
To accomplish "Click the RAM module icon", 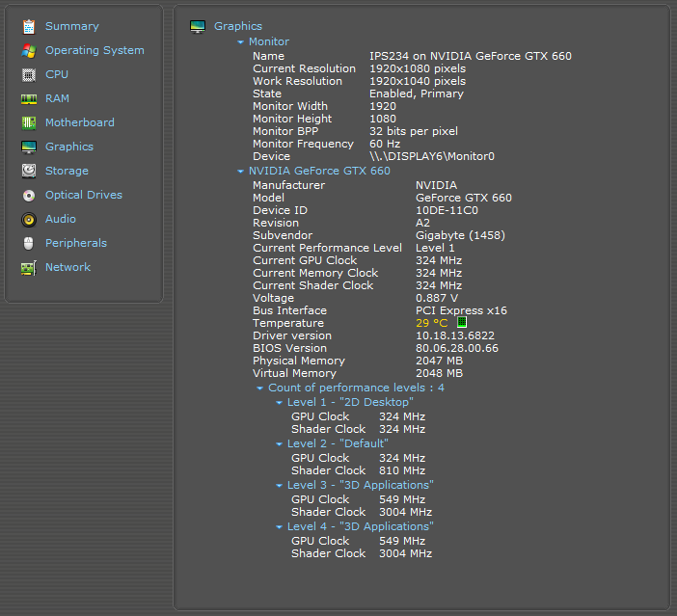I will [x=29, y=99].
